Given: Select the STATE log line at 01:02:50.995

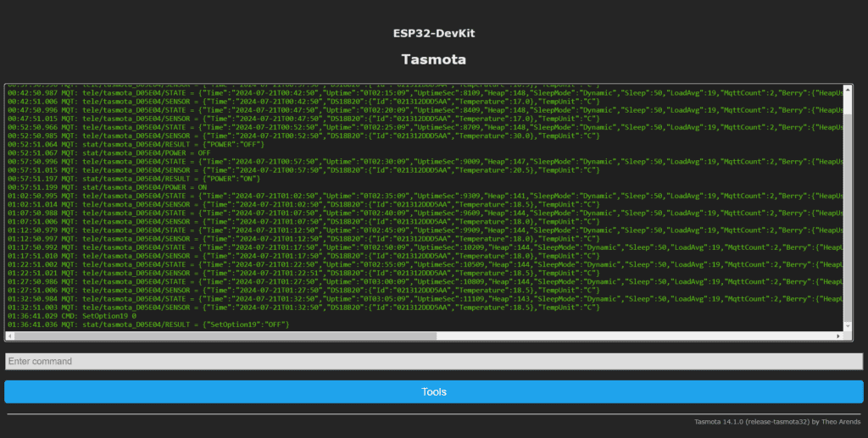Looking at the screenshot, I should point(426,196).
